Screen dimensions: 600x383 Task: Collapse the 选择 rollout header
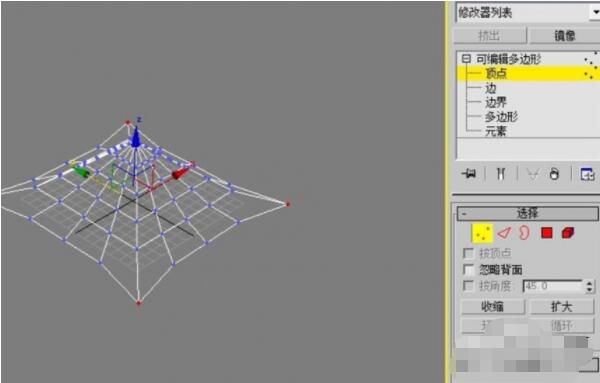pyautogui.click(x=527, y=214)
